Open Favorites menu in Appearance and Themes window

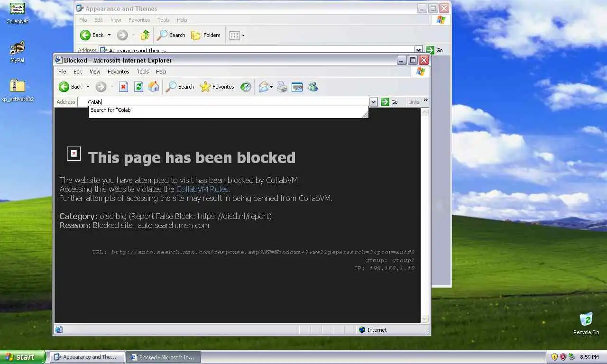point(139,20)
